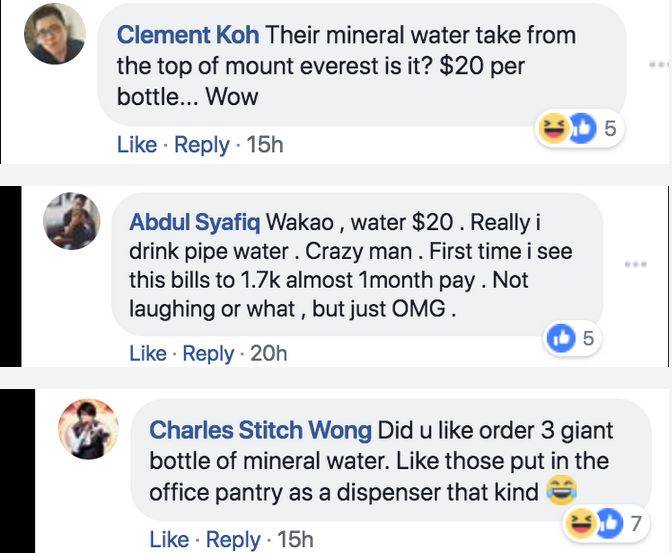Open the 20h timestamp on Abdul's comment
The height and width of the screenshot is (553, 672).
click(268, 353)
